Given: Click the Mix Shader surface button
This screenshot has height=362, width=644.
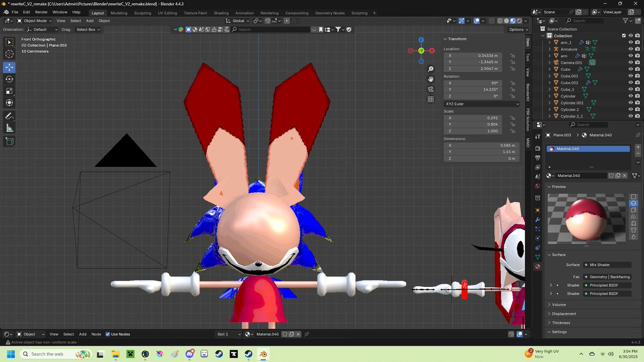Looking at the screenshot, I should [606, 264].
